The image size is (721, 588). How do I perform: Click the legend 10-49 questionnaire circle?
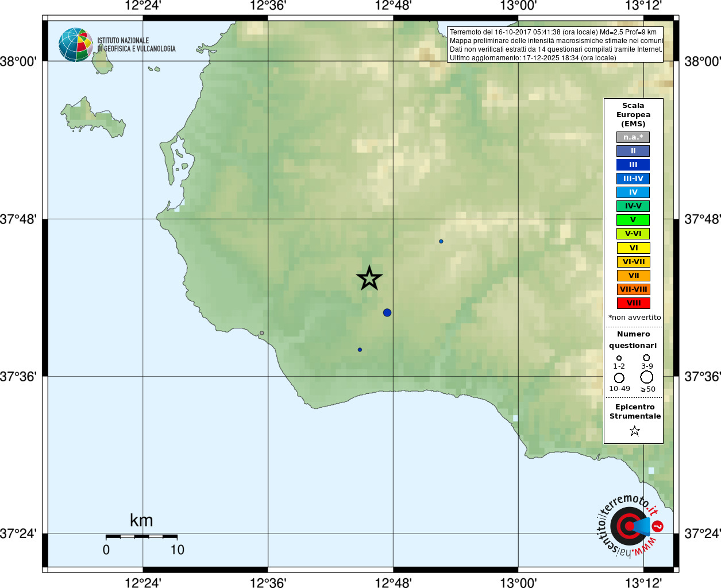[x=619, y=378]
